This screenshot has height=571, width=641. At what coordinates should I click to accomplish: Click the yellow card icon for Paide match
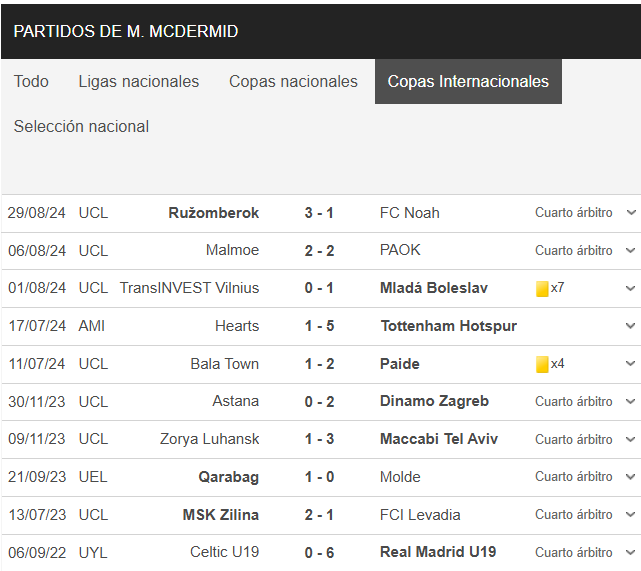[542, 364]
